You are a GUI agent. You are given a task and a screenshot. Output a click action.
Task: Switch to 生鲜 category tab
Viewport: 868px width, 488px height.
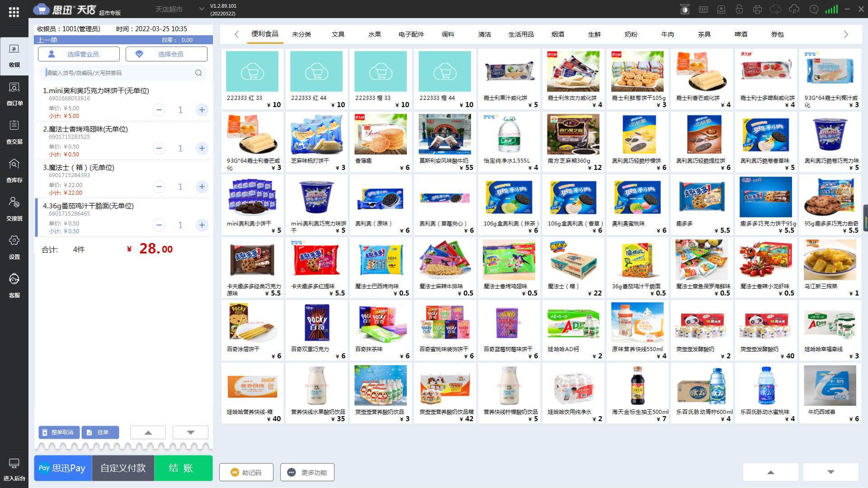pos(594,34)
